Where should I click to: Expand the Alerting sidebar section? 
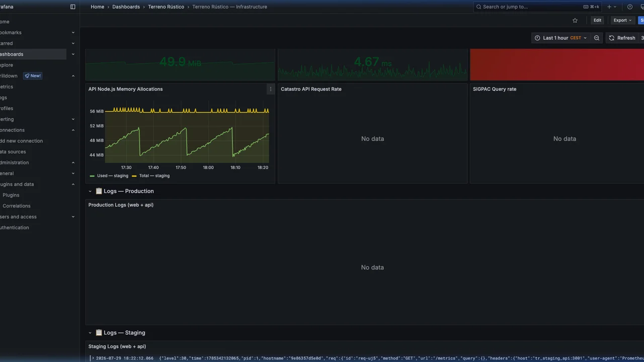click(x=73, y=120)
